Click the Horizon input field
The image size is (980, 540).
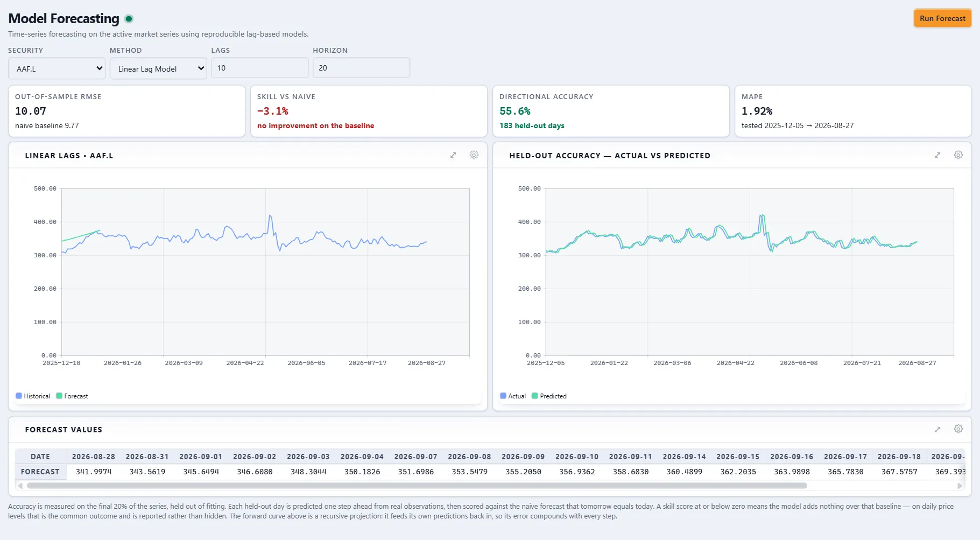362,68
